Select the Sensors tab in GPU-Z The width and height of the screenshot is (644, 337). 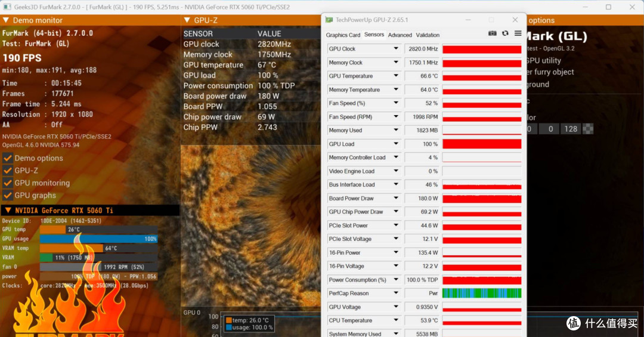coord(374,35)
